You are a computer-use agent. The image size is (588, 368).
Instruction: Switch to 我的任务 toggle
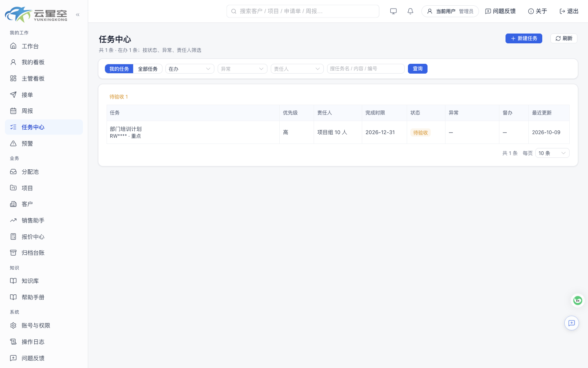119,69
